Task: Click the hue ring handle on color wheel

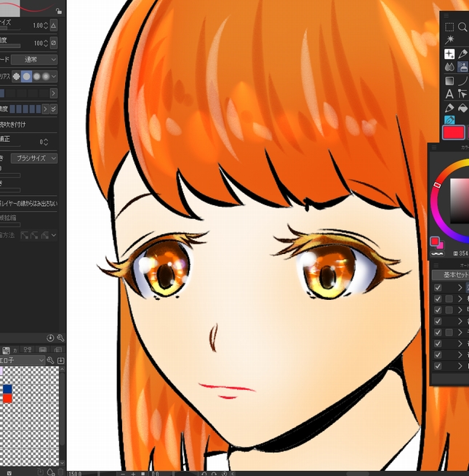Action: 437,185
